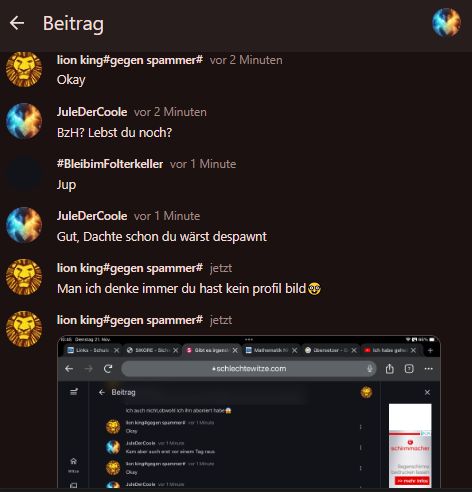
Task: Open the JuleDerCoole username above 'Gut, Dachte schon'
Action: pos(92,216)
